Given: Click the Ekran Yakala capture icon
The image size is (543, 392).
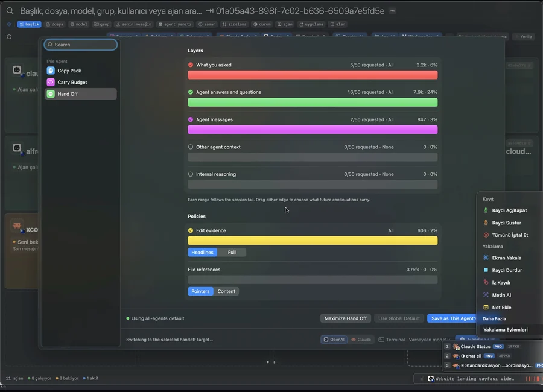Looking at the screenshot, I should (486, 258).
